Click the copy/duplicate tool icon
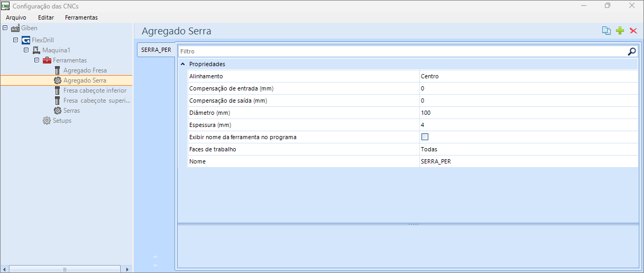644x273 pixels. pos(606,31)
